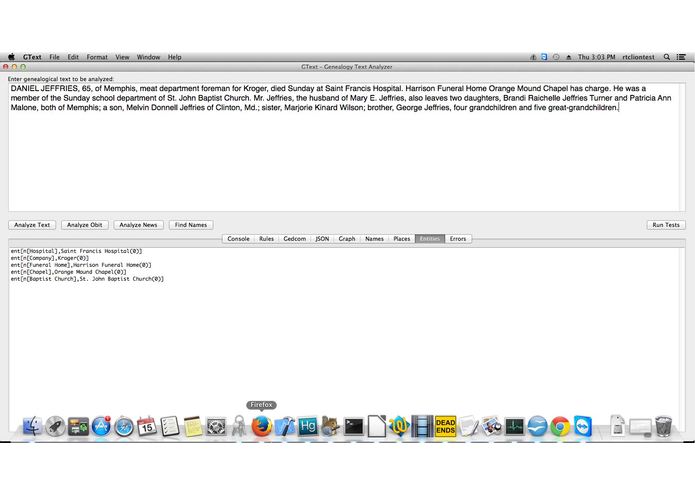Open Calendar icon showing 15
The height and width of the screenshot is (494, 695).
point(147,426)
